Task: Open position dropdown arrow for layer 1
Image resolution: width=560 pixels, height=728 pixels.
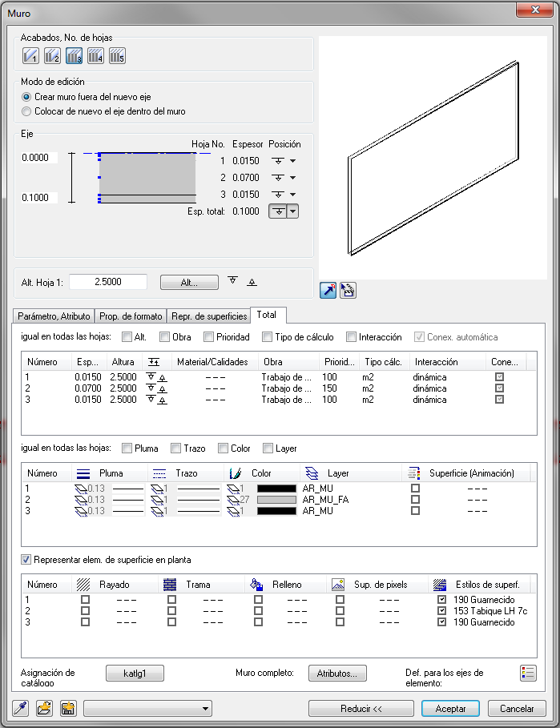Action: pos(293,161)
